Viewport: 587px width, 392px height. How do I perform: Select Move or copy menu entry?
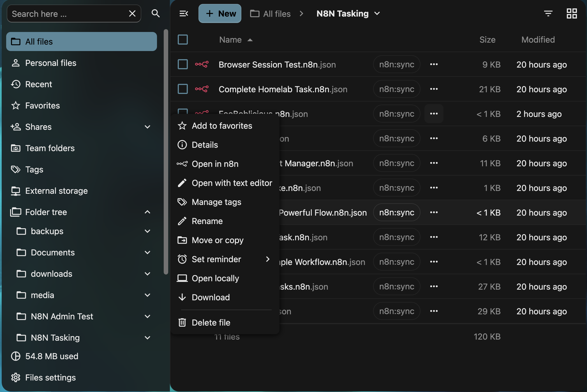(225, 240)
